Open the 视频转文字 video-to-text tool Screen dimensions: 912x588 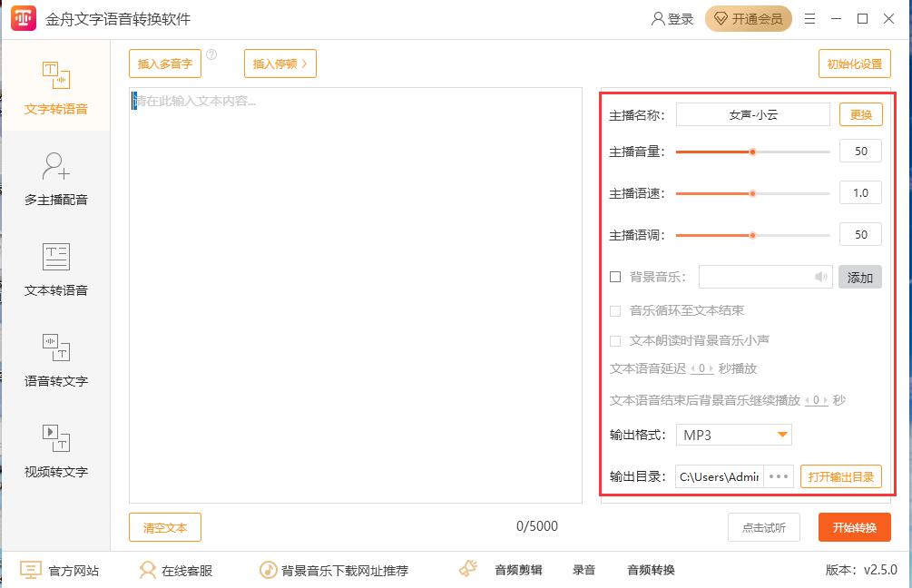pyautogui.click(x=55, y=451)
